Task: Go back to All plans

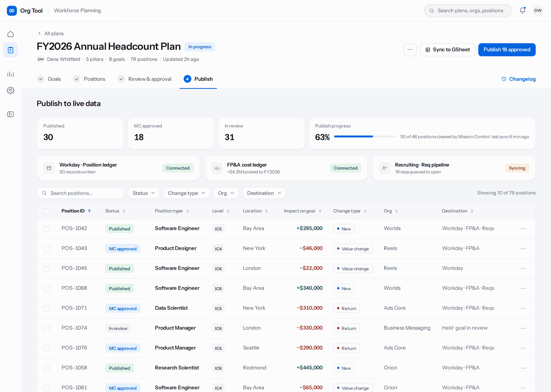Action: 51,34
